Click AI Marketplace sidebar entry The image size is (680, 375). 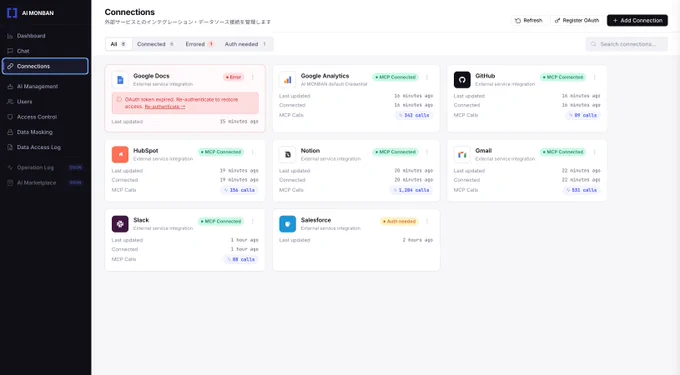(x=45, y=183)
